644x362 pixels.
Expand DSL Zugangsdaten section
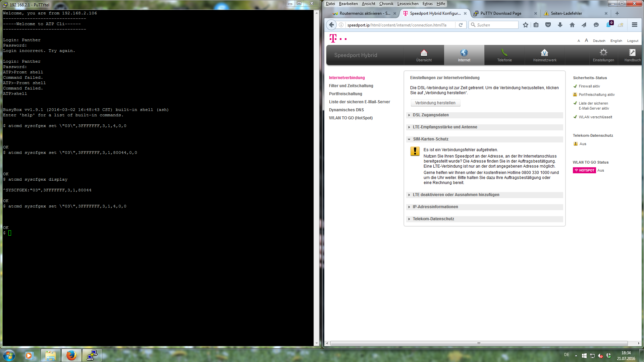click(x=484, y=115)
